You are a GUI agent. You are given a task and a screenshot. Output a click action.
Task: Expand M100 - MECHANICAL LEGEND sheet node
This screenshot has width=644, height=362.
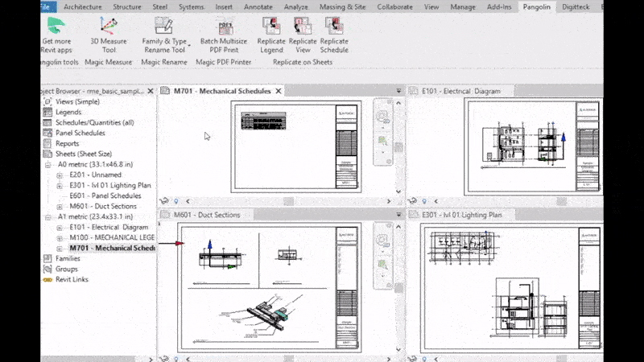point(60,237)
